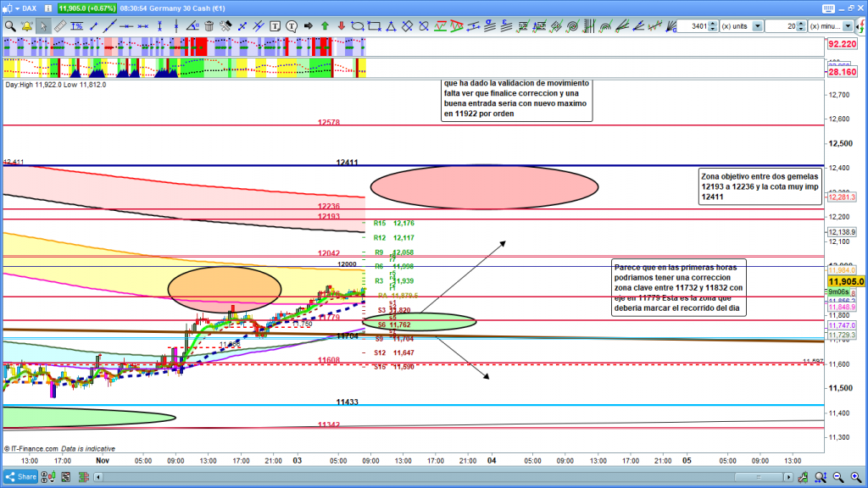The image size is (868, 488).
Task: Select the Fibonacci spiral tool
Action: pos(572,26)
